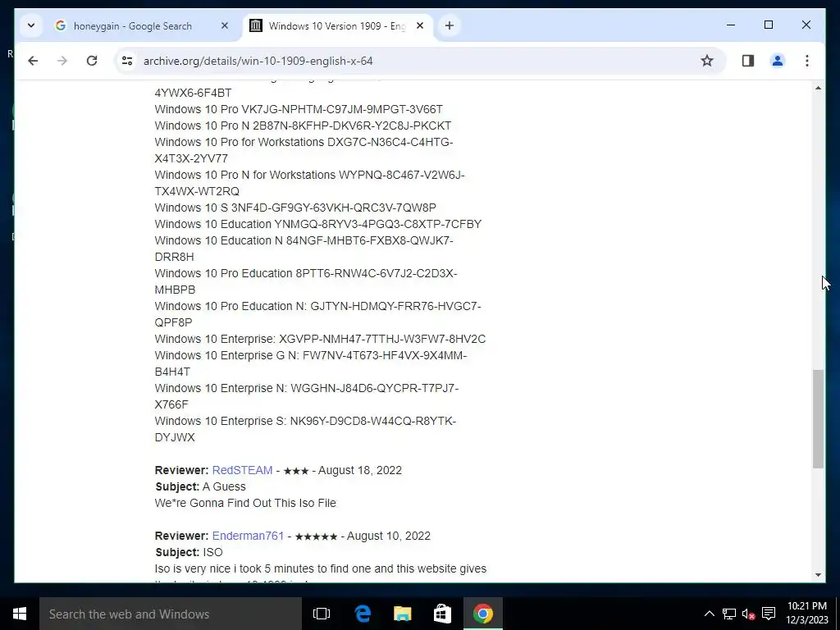The image size is (840, 630).
Task: Go back to the previous page
Action: pyautogui.click(x=33, y=61)
